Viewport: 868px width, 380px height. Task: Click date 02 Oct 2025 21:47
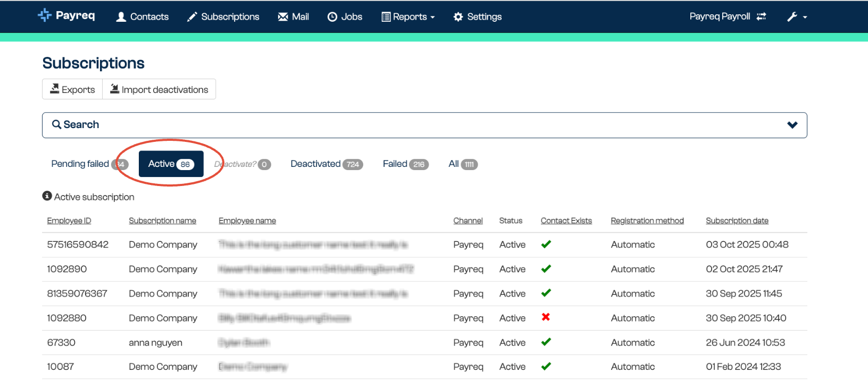[744, 269]
